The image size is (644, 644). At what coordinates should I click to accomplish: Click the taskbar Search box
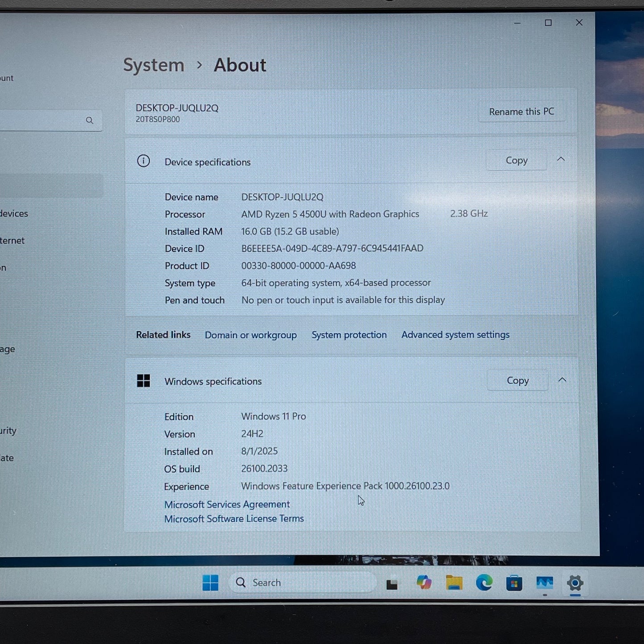[303, 582]
